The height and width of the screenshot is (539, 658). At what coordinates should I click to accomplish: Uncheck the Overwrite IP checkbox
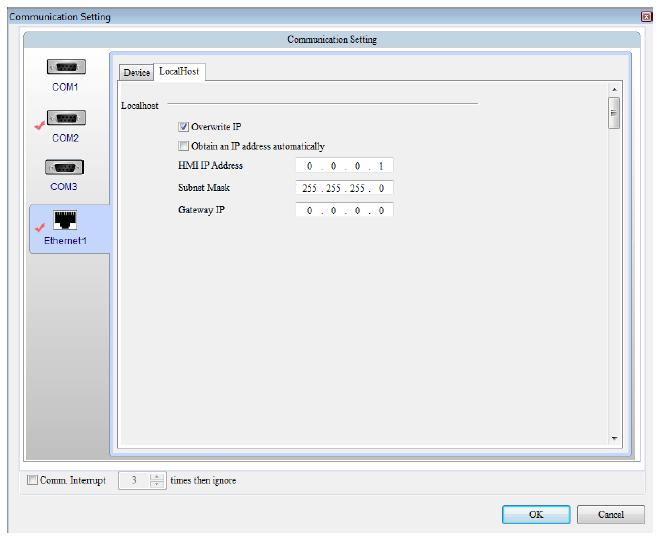183,127
